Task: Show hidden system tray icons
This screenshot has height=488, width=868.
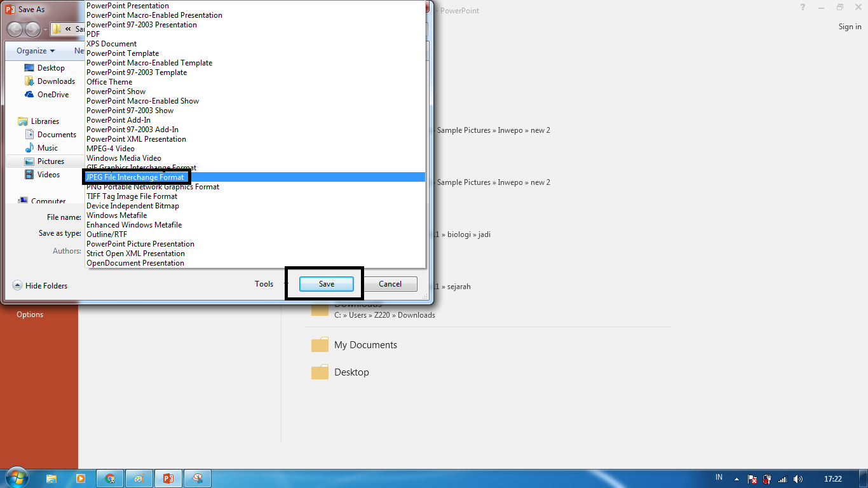Action: 736,478
